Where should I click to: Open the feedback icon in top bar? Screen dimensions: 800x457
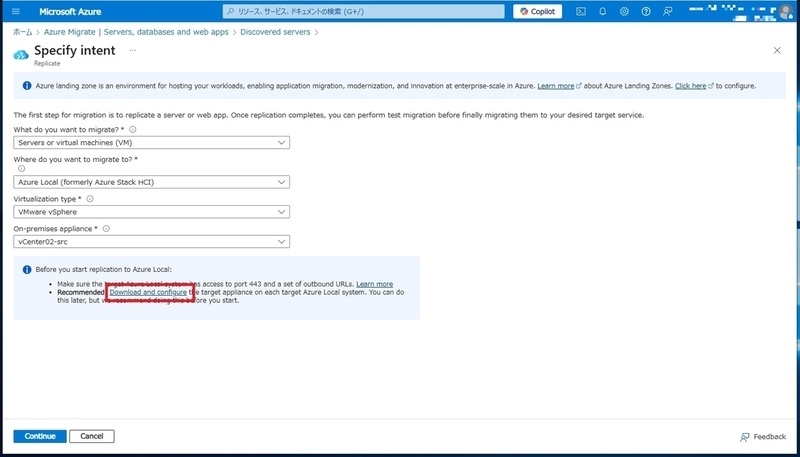(667, 12)
